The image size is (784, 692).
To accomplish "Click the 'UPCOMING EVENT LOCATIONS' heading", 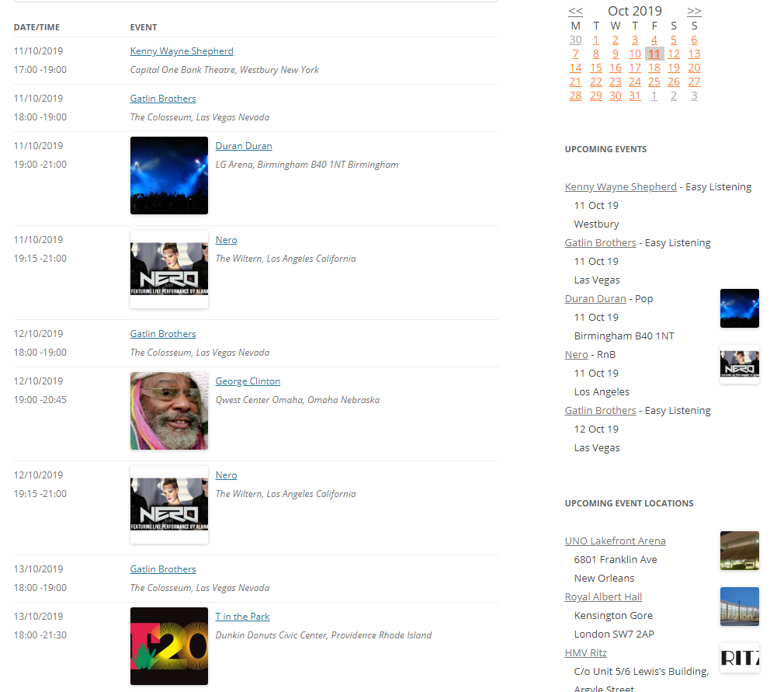I will pyautogui.click(x=629, y=504).
